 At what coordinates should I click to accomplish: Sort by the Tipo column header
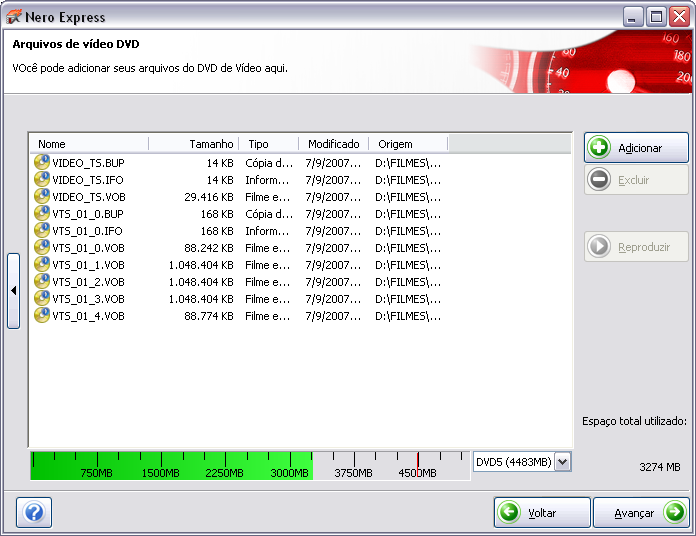pos(269,144)
